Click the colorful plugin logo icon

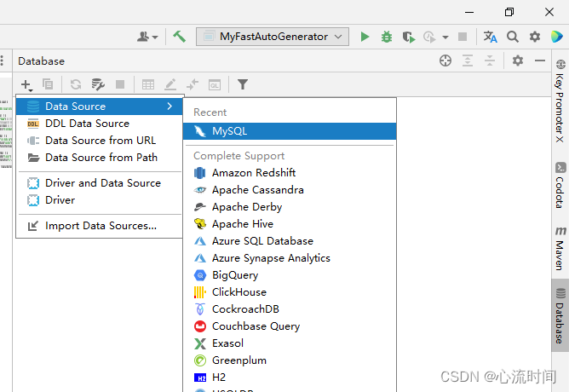[557, 37]
